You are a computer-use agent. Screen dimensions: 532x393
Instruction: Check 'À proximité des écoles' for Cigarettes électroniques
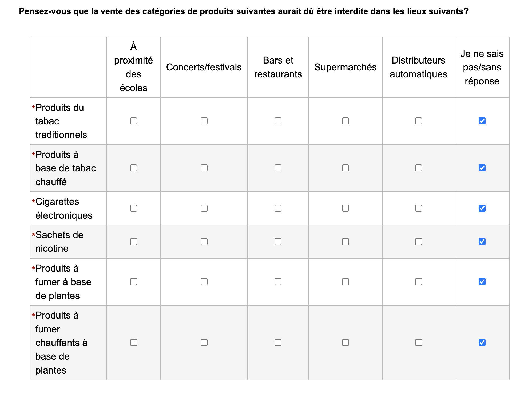click(x=134, y=208)
